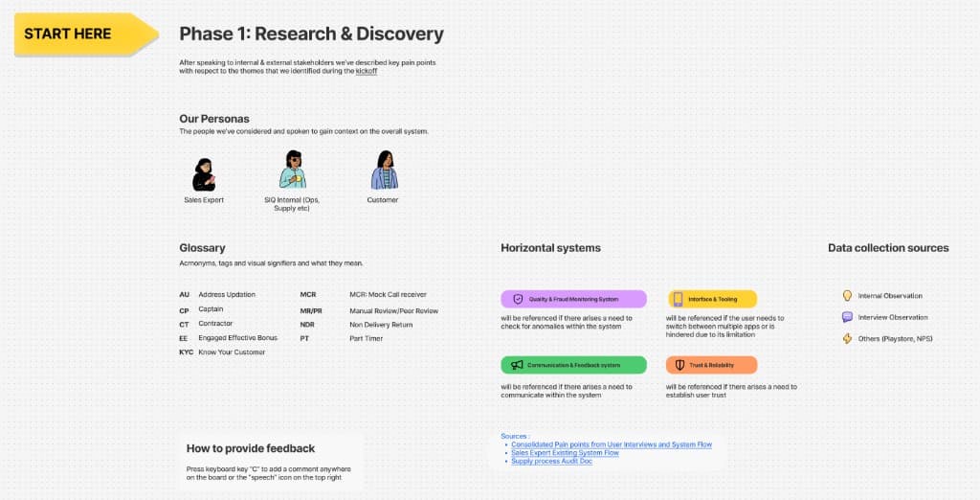Select the Sales Expert persona illustration
980x500 pixels.
[204, 174]
